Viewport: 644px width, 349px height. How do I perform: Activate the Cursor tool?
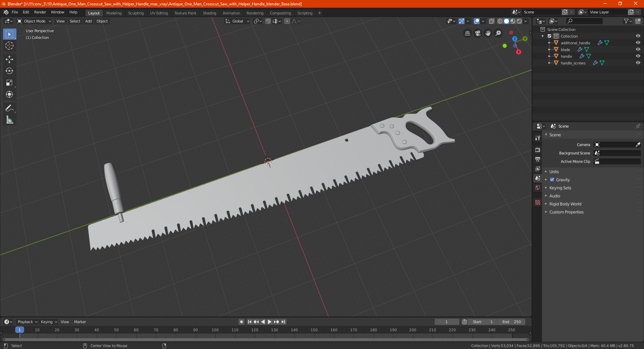(x=9, y=46)
